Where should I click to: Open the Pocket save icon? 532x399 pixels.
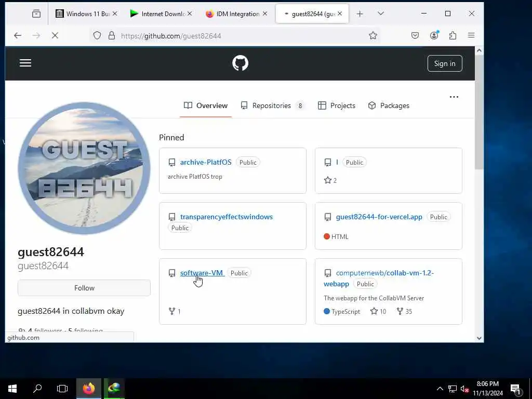pyautogui.click(x=415, y=35)
